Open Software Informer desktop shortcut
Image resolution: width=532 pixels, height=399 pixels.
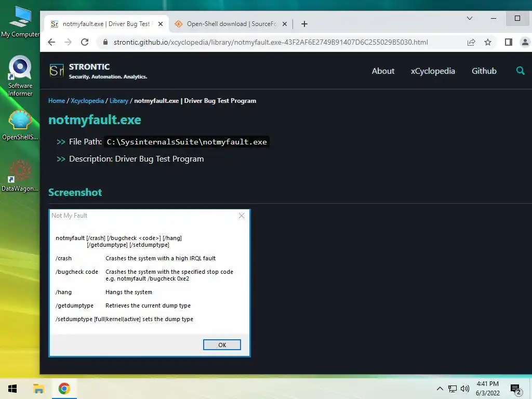(x=20, y=76)
